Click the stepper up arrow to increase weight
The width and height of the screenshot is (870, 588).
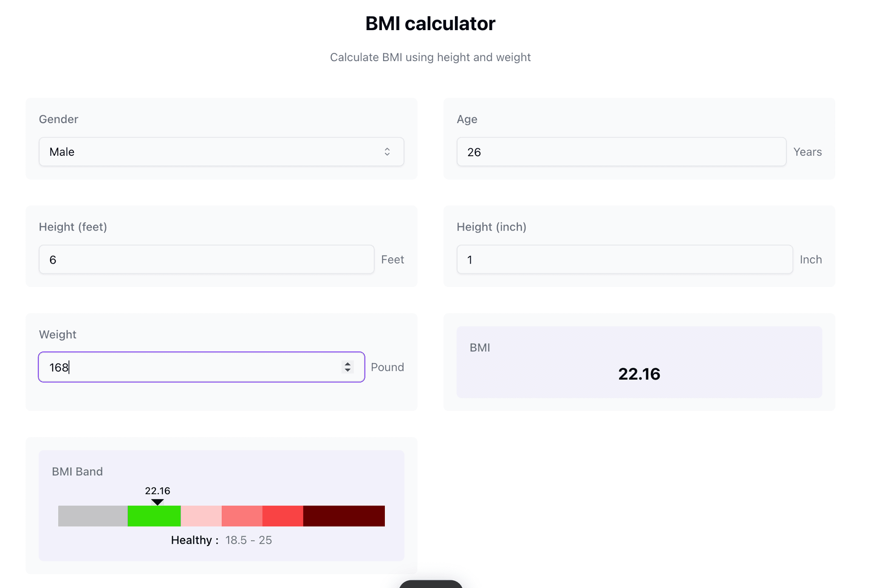347,363
